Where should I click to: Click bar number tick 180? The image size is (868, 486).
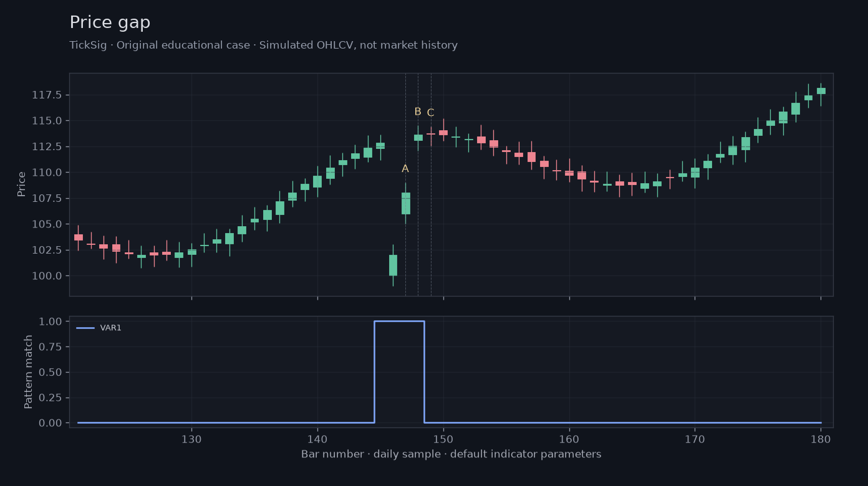[821, 439]
